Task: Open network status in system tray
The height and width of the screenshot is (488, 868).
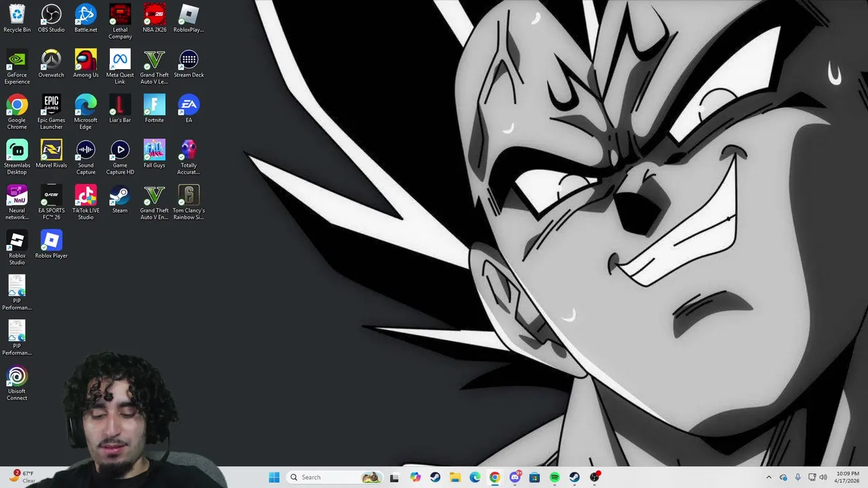Action: click(812, 477)
